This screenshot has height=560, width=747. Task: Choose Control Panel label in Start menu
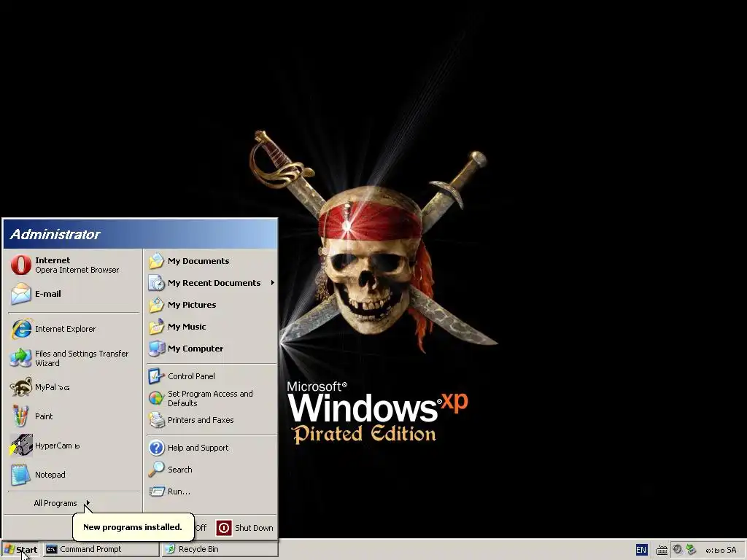pos(191,376)
